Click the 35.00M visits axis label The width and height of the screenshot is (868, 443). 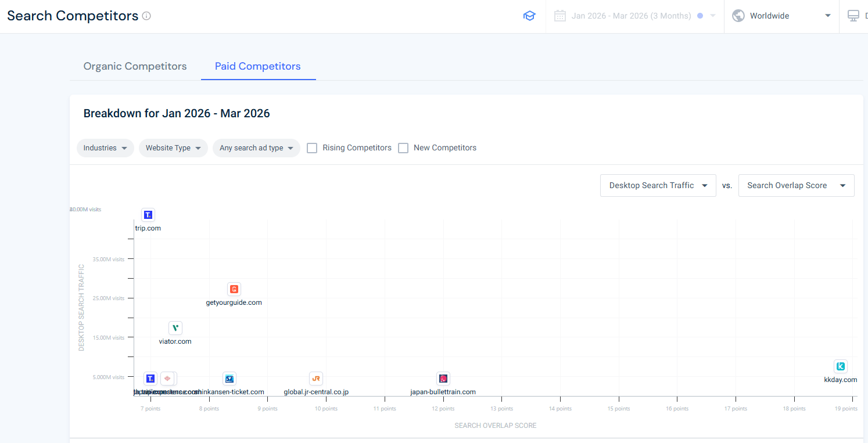[109, 260]
